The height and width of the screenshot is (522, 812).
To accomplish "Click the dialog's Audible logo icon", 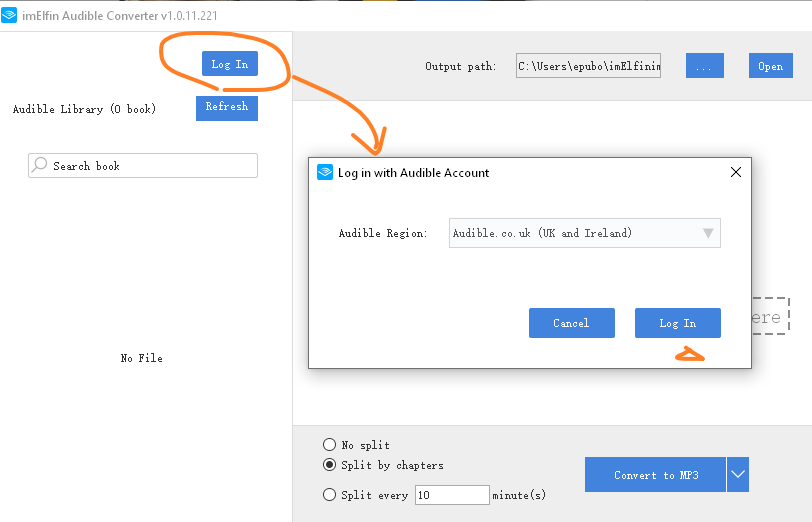I will tap(325, 172).
